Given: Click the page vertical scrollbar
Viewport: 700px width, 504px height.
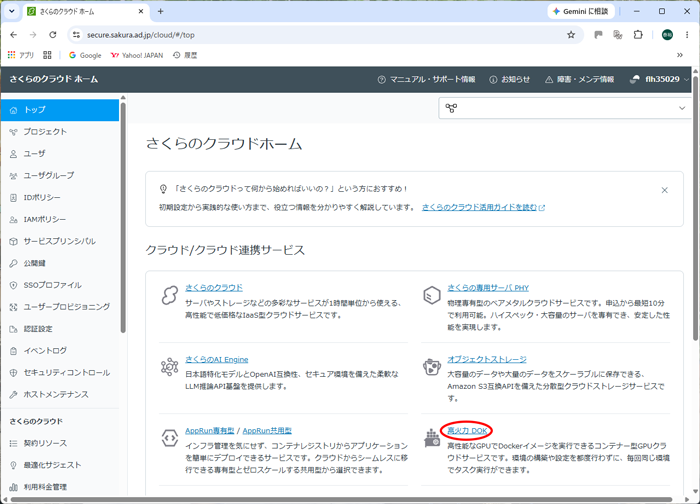Looking at the screenshot, I should [x=696, y=207].
